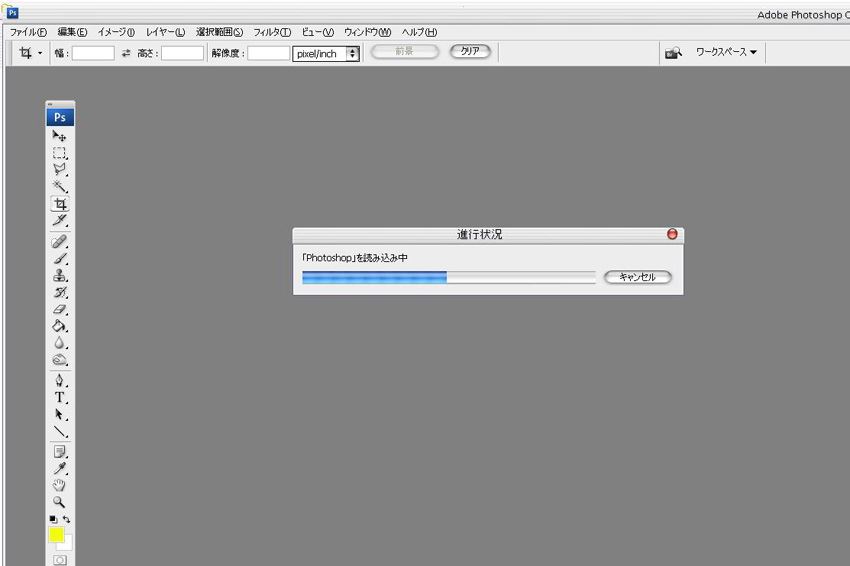850x566 pixels.
Task: Open the ワークスペース dropdown menu
Action: pos(726,52)
